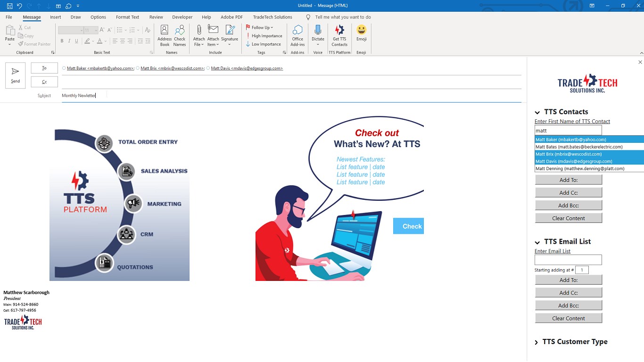Open the File menu
Image resolution: width=644 pixels, height=362 pixels.
9,17
